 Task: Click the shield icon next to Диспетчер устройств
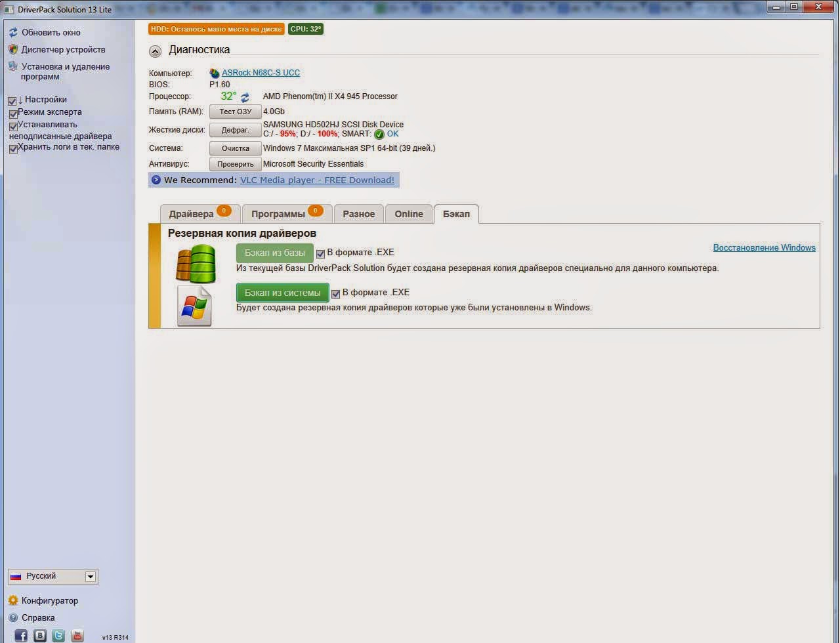click(x=13, y=49)
